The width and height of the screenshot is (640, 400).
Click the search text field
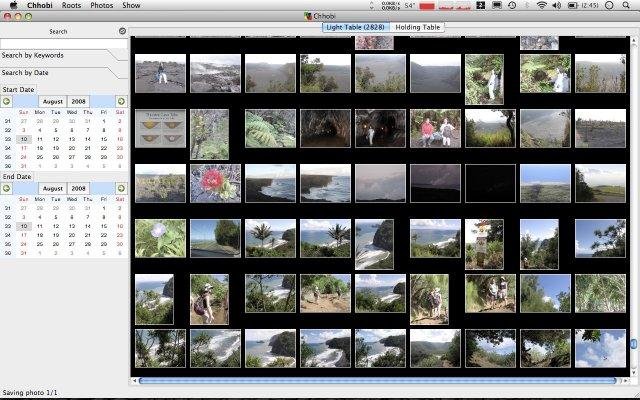(64, 43)
